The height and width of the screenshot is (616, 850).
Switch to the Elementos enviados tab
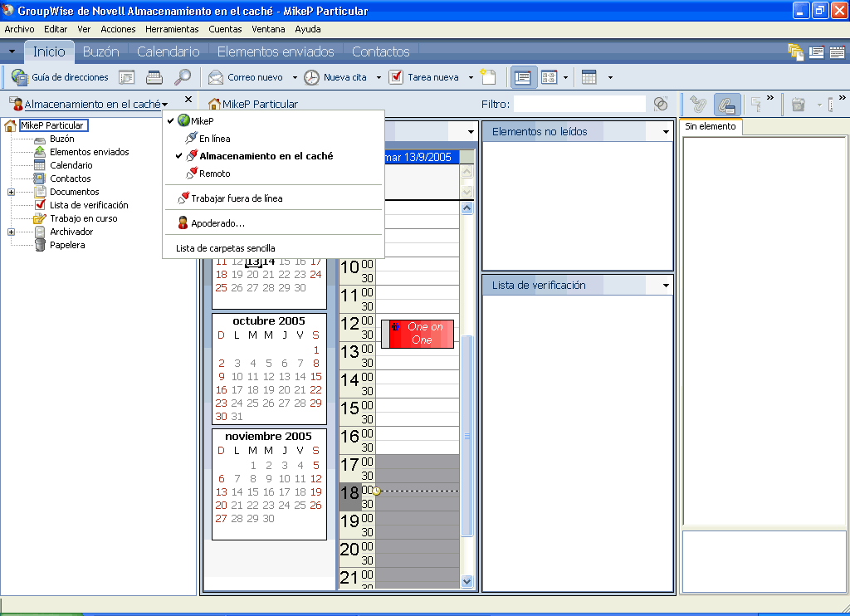[276, 52]
